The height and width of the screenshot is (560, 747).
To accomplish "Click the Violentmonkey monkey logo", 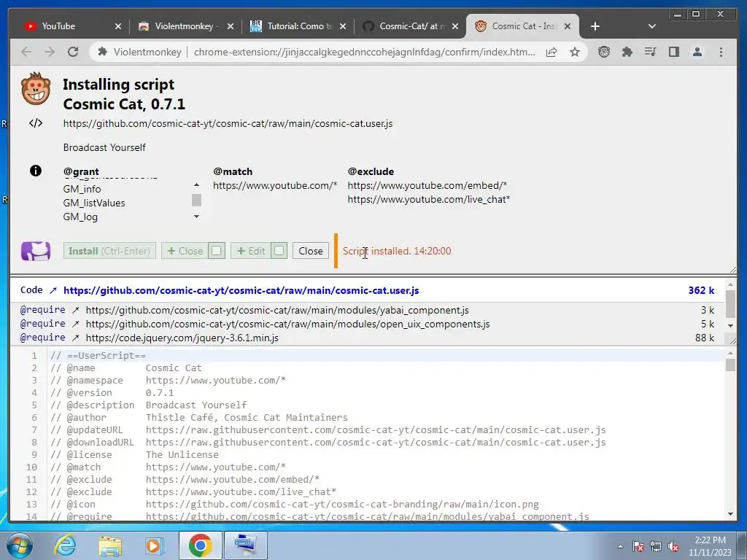I will pyautogui.click(x=36, y=88).
